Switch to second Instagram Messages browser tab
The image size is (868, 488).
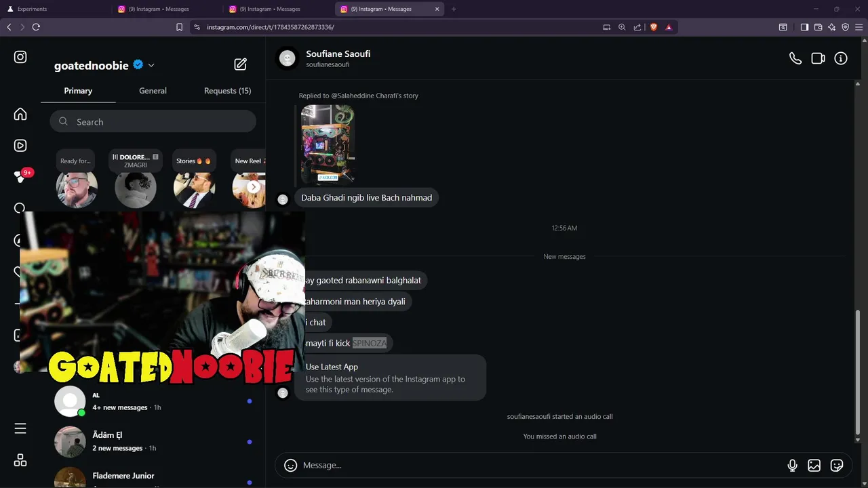[x=279, y=9]
